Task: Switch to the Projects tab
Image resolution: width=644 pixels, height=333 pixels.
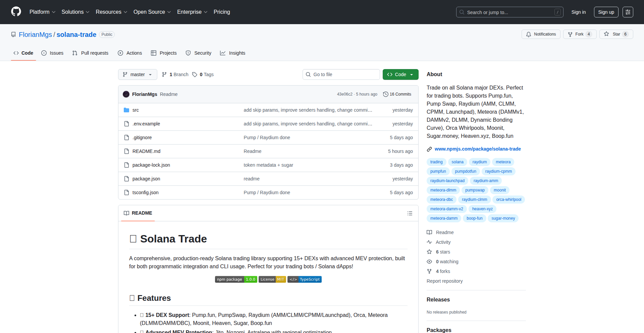Action: point(164,53)
